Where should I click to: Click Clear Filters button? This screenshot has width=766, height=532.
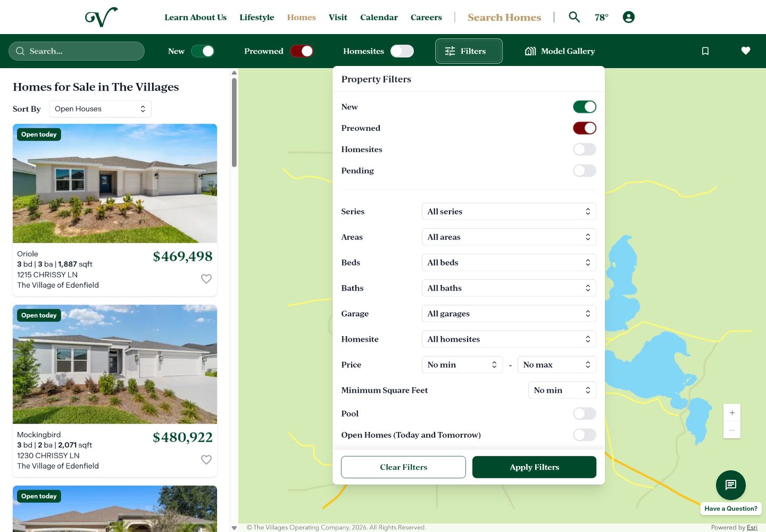[x=403, y=467]
